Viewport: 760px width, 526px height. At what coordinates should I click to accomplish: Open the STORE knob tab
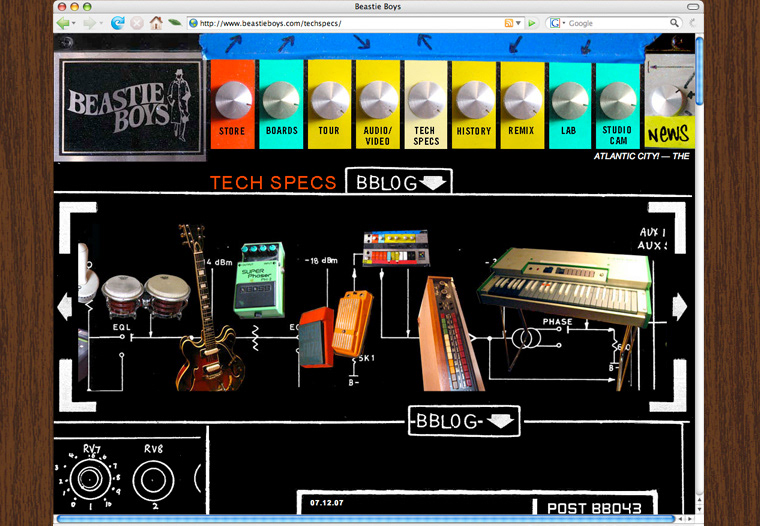click(x=233, y=104)
